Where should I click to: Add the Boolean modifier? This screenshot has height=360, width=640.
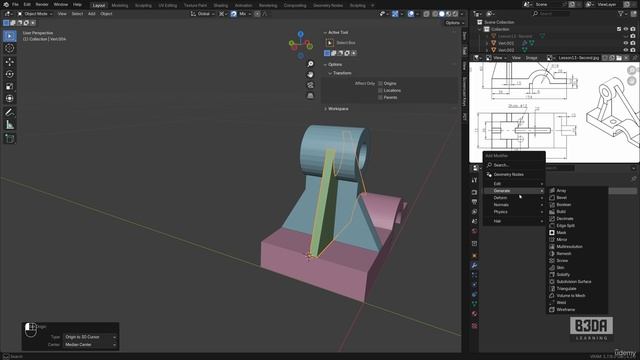pos(577,204)
